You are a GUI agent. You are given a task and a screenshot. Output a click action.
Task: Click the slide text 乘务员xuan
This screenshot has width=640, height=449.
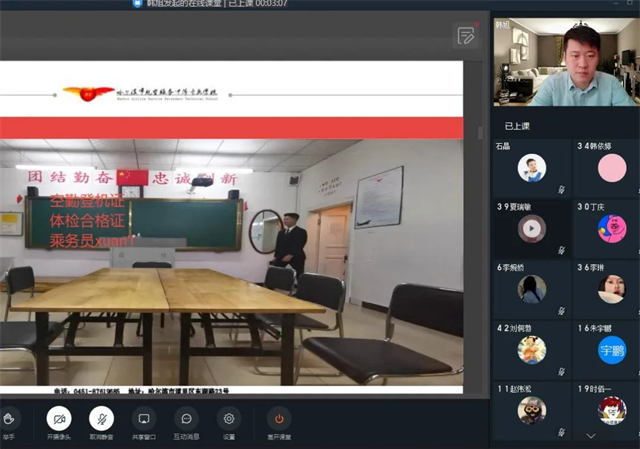[x=91, y=241]
